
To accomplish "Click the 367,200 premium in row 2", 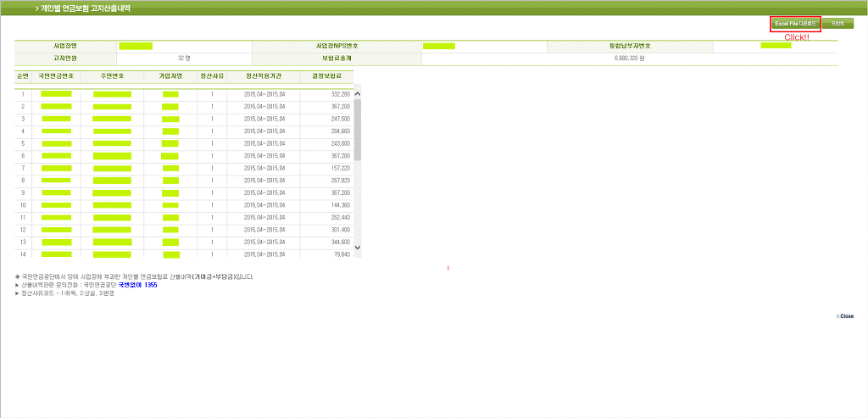I will (341, 106).
